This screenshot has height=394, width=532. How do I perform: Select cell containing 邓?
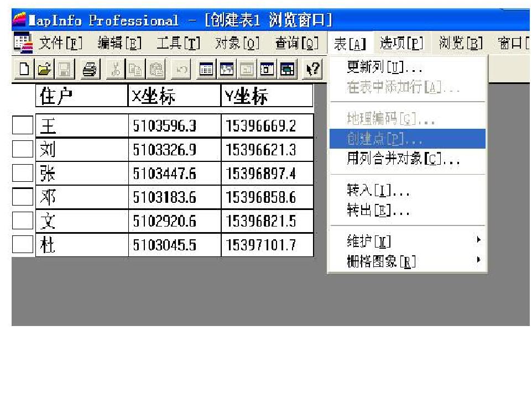click(82, 197)
